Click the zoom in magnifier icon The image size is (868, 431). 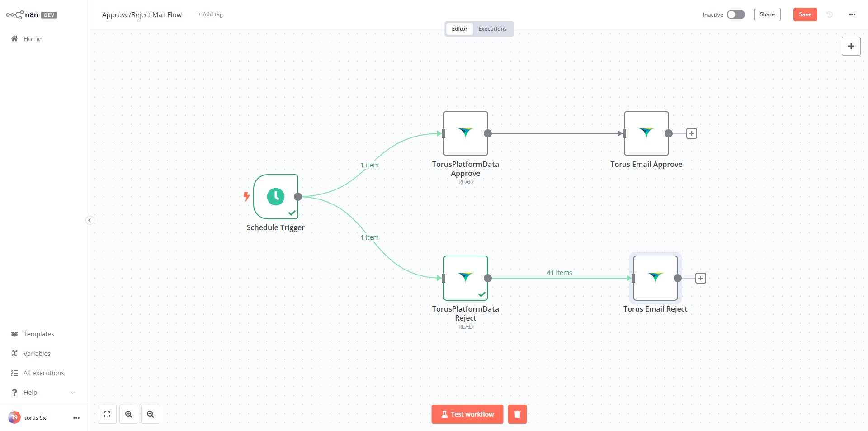pos(129,414)
